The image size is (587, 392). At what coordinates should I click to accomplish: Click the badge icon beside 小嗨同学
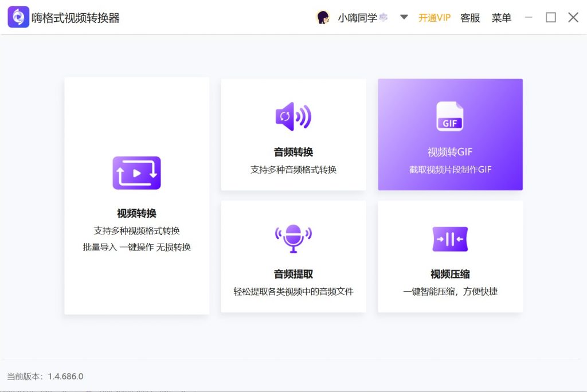(383, 18)
